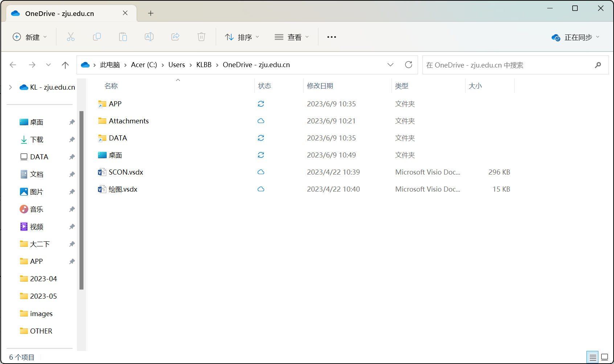The width and height of the screenshot is (614, 364).
Task: Sort by 名称 column header
Action: (111, 86)
